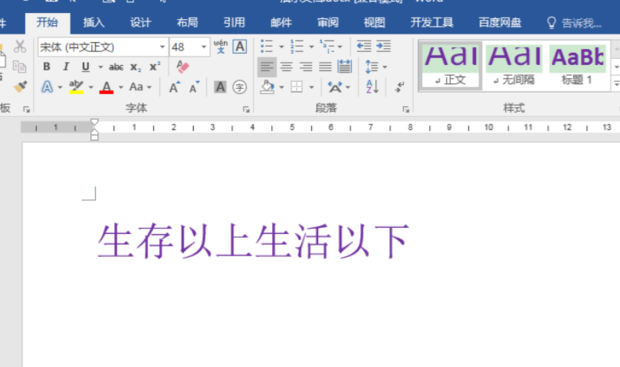620x367 pixels.
Task: Apply bullet list
Action: point(267,46)
